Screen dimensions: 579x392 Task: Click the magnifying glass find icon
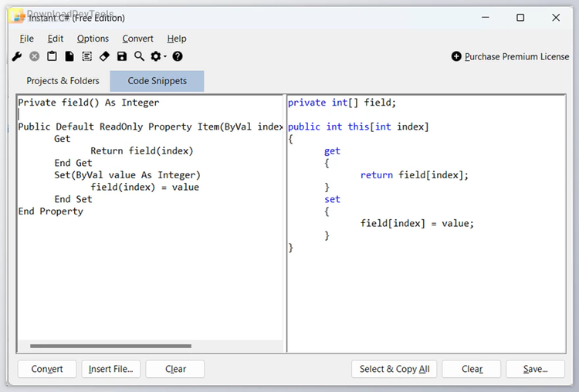point(139,56)
